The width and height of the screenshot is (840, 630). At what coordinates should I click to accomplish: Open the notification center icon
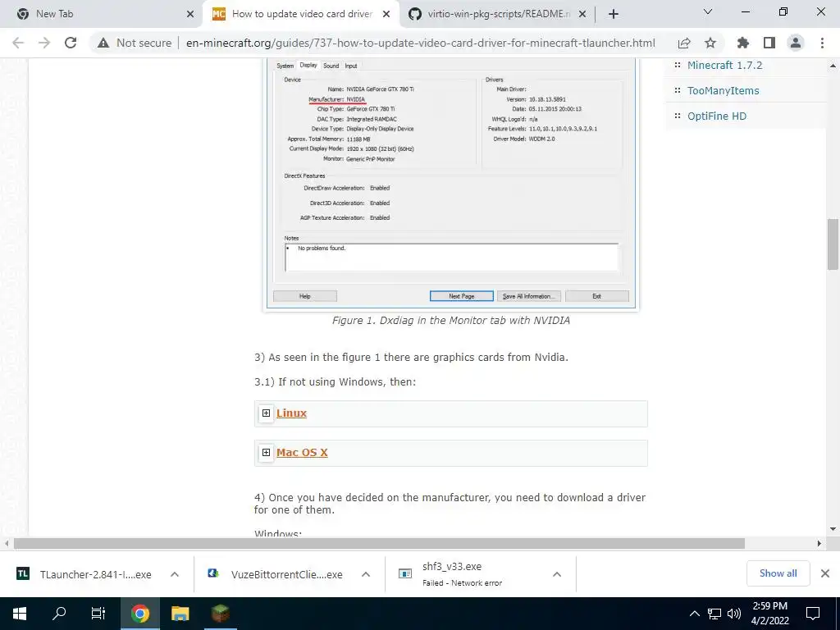(813, 614)
